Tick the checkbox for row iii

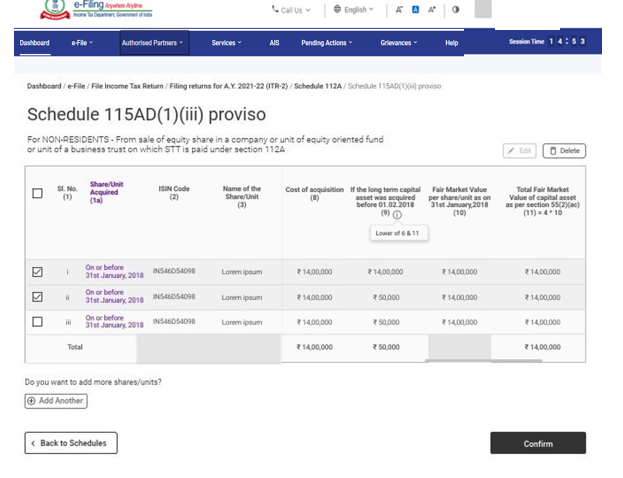coord(38,322)
